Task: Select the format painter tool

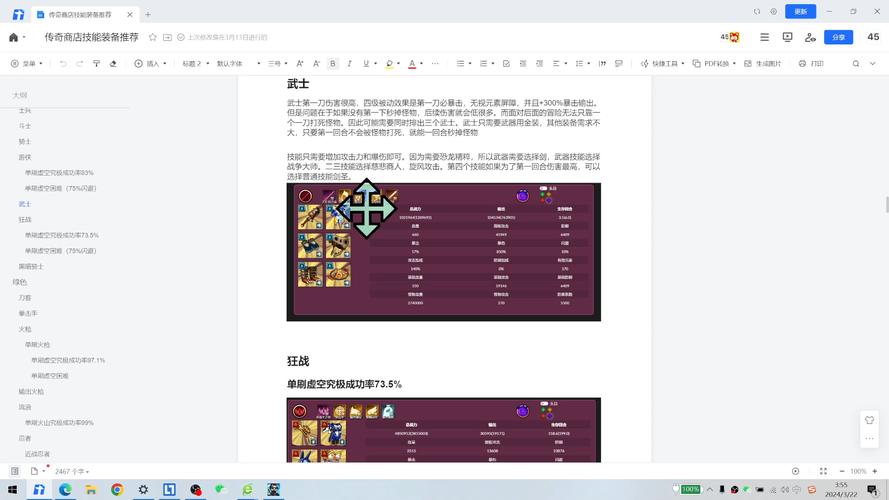Action: coord(96,63)
